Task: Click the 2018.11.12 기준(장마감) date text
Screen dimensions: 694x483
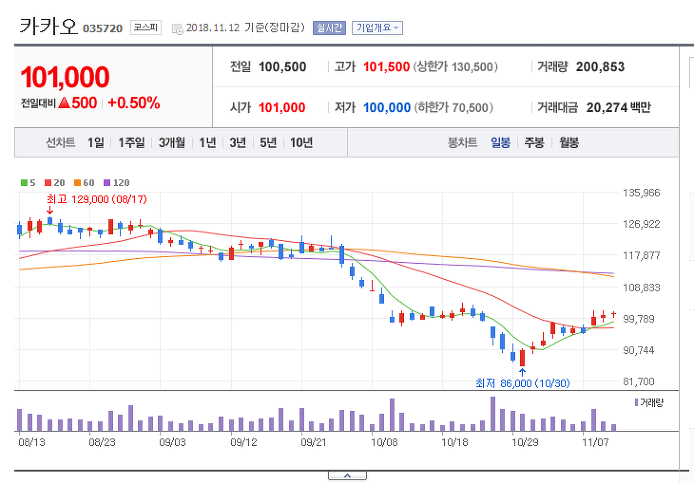Action: (246, 27)
